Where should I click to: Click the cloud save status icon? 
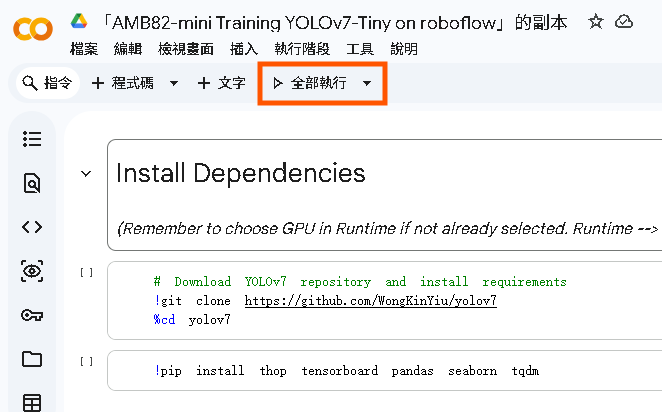click(x=624, y=22)
